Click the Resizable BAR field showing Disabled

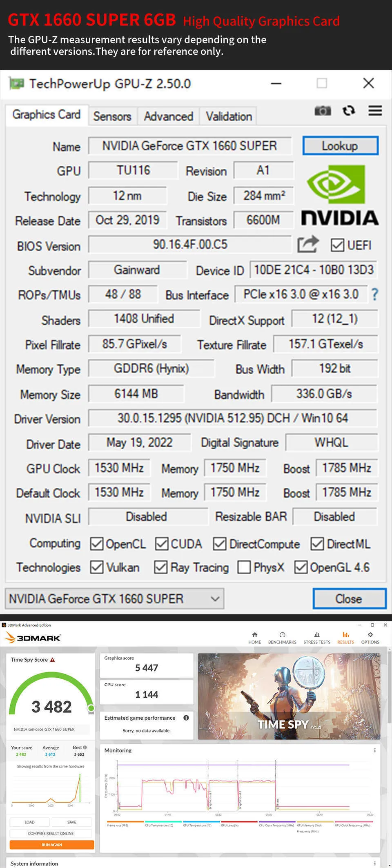pyautogui.click(x=334, y=516)
